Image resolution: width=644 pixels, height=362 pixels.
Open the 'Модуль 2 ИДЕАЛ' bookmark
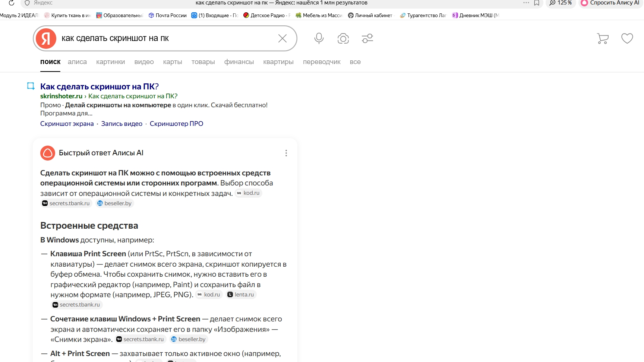(x=19, y=15)
